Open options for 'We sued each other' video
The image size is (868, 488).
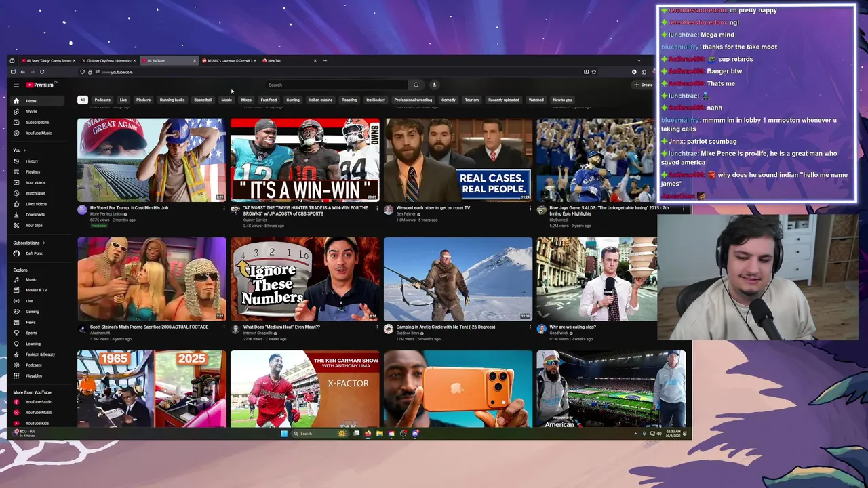tap(530, 208)
